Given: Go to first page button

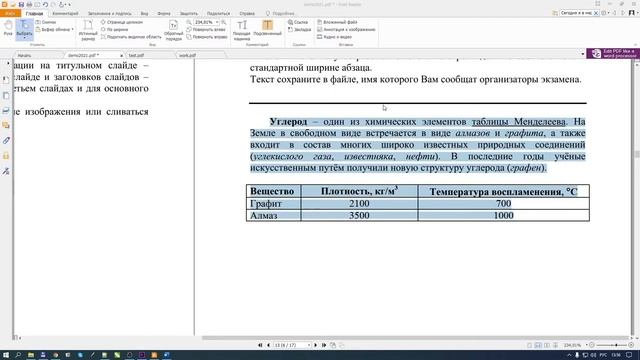Looking at the screenshot, I should [x=260, y=345].
